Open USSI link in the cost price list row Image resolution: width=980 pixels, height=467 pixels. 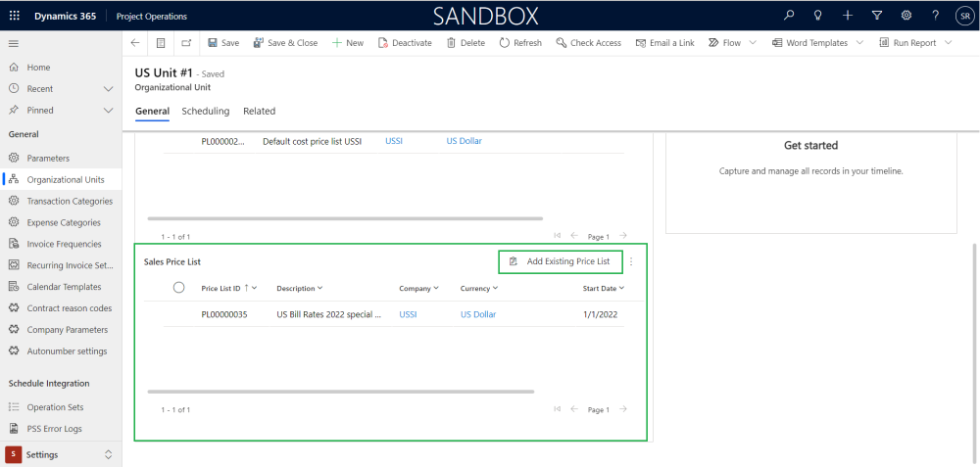394,141
